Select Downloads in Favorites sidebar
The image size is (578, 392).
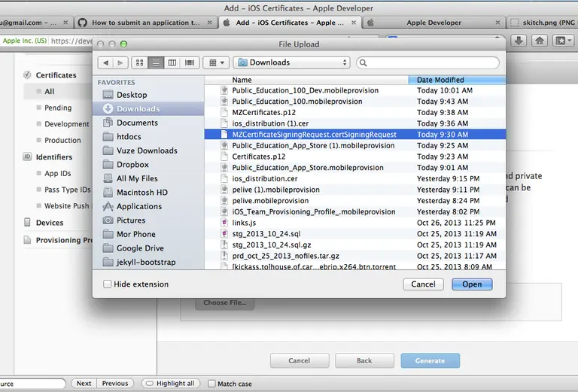point(148,108)
